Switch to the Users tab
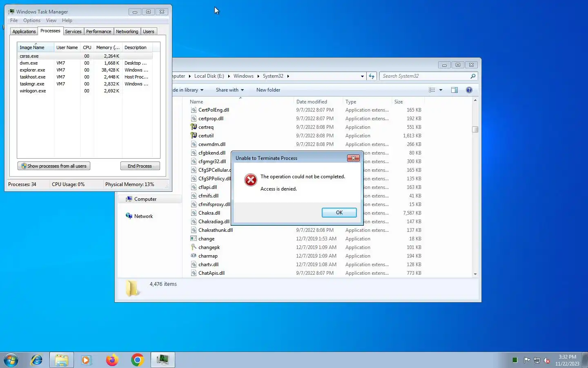This screenshot has height=368, width=588. click(149, 31)
